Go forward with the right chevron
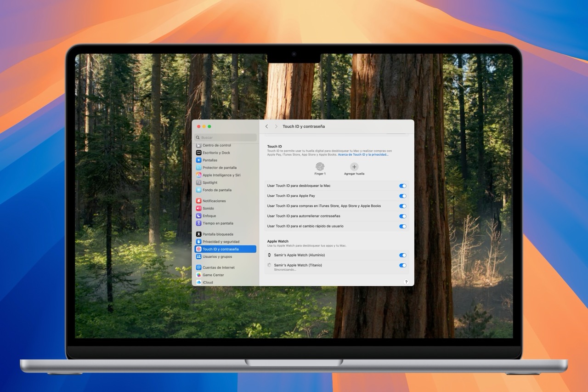This screenshot has height=392, width=588. point(276,126)
